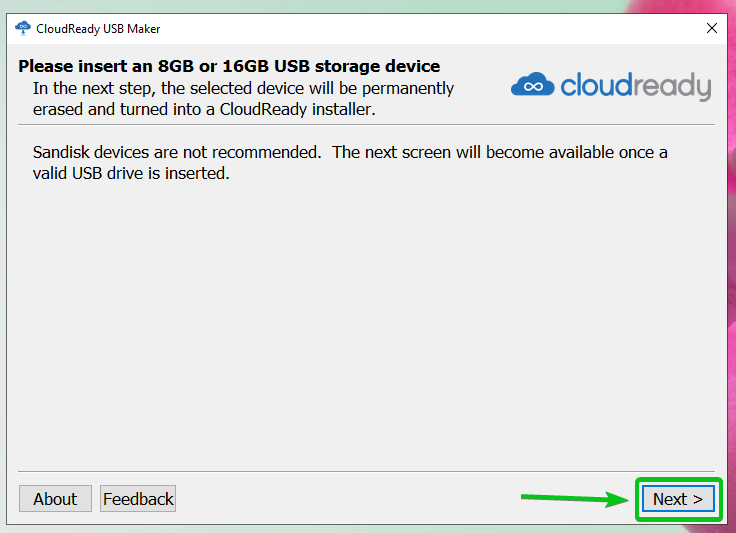Image resolution: width=736 pixels, height=533 pixels.
Task: Click the "In the next step" text line
Action: coord(243,88)
